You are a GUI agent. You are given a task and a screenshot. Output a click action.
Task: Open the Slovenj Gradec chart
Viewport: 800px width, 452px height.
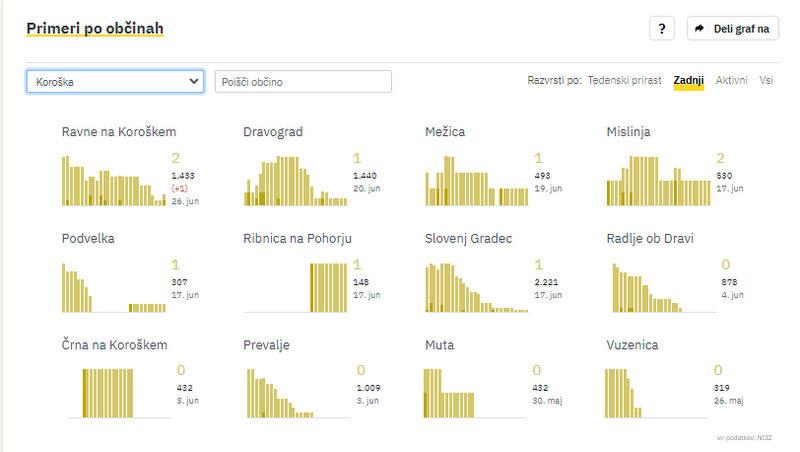477,287
